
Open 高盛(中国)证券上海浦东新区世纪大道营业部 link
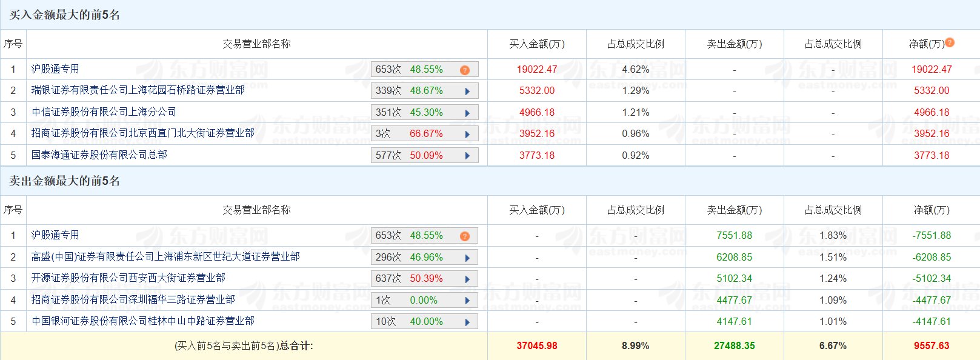tap(165, 257)
